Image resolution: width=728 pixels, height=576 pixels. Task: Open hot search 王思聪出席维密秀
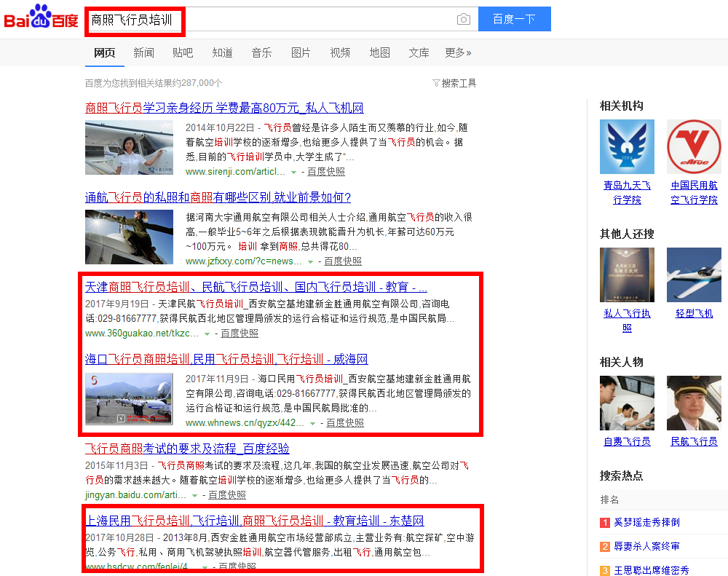point(652,570)
